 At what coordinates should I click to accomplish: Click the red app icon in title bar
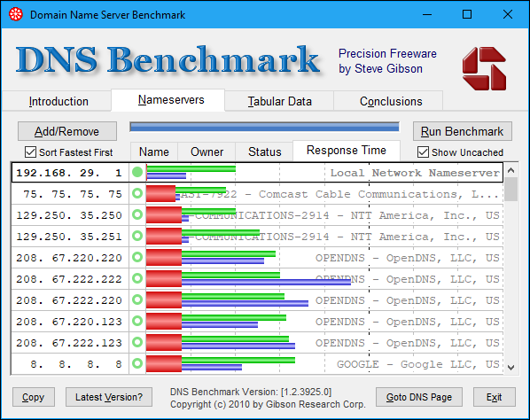[16, 14]
